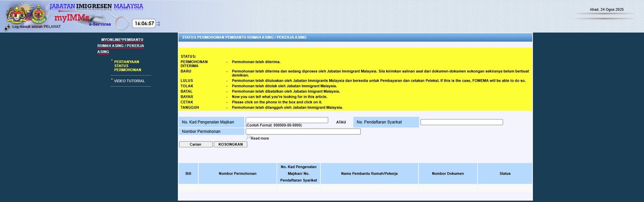Click the Imigresen Malaysia crest emblem

point(38,14)
